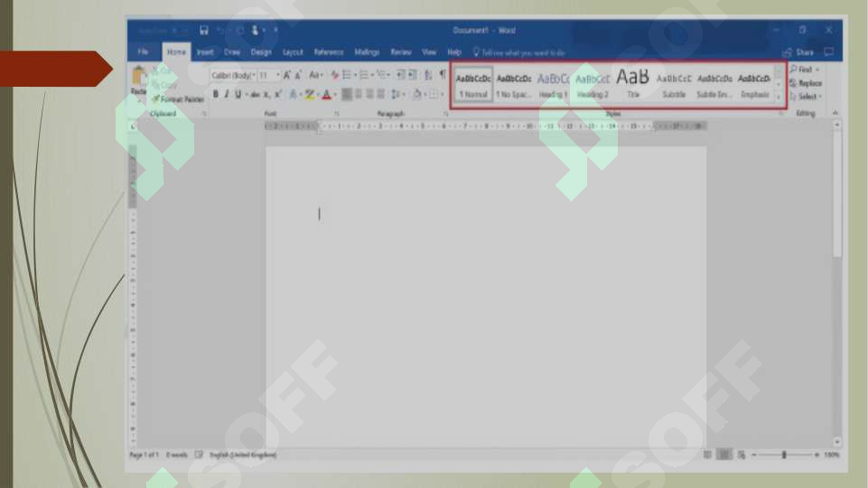Viewport: 868px width, 488px height.
Task: Click the Multilevel List icon
Action: click(x=381, y=75)
